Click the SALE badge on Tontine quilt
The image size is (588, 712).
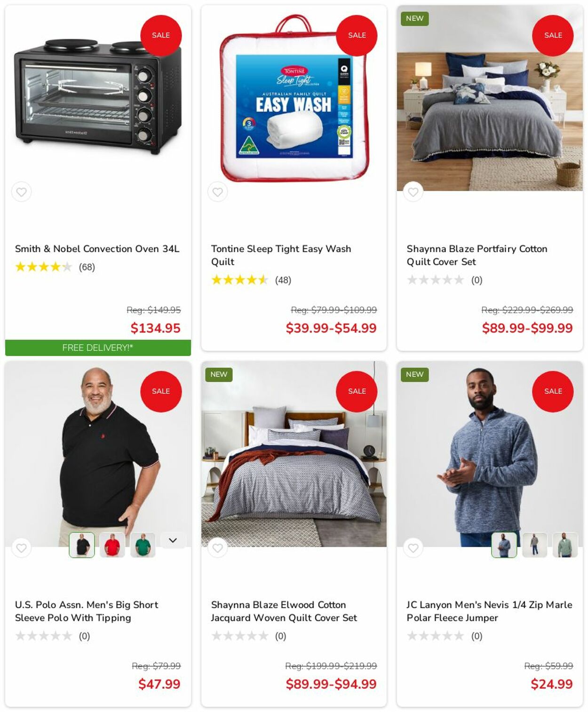click(357, 35)
